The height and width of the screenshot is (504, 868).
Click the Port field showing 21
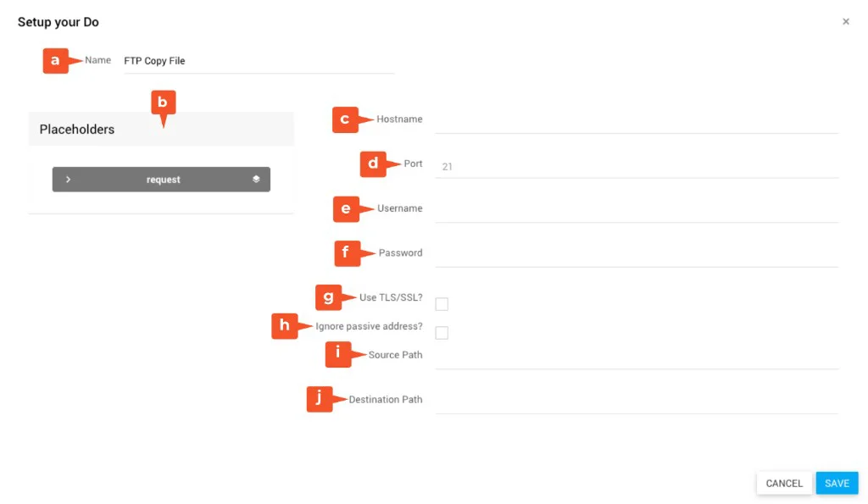point(636,166)
